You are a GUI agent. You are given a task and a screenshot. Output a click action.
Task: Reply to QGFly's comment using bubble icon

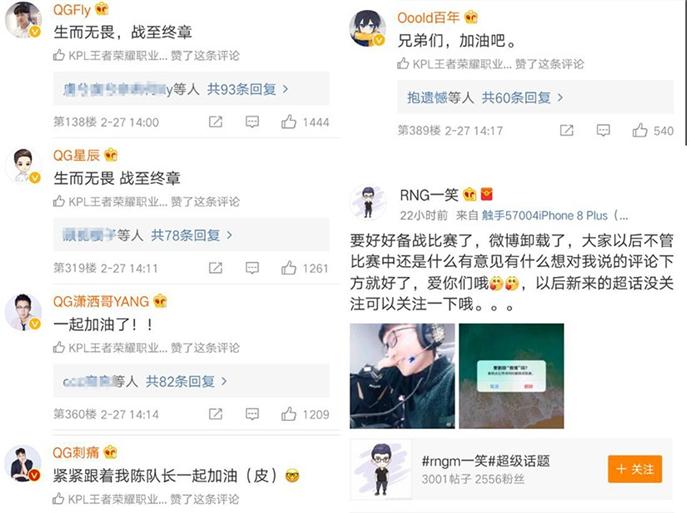[252, 122]
